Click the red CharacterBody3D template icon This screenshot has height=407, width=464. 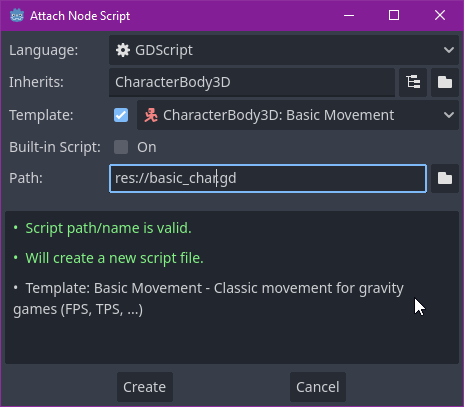pos(151,115)
